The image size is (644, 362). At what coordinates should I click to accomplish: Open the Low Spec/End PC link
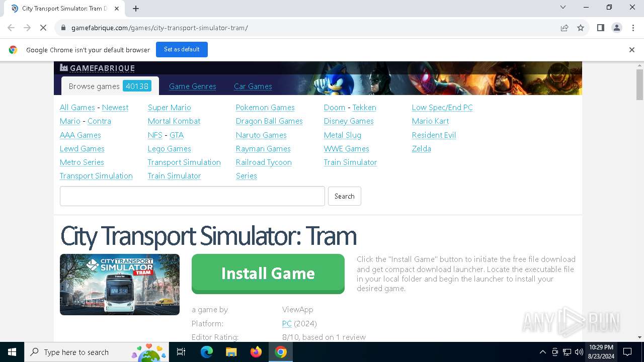click(442, 108)
